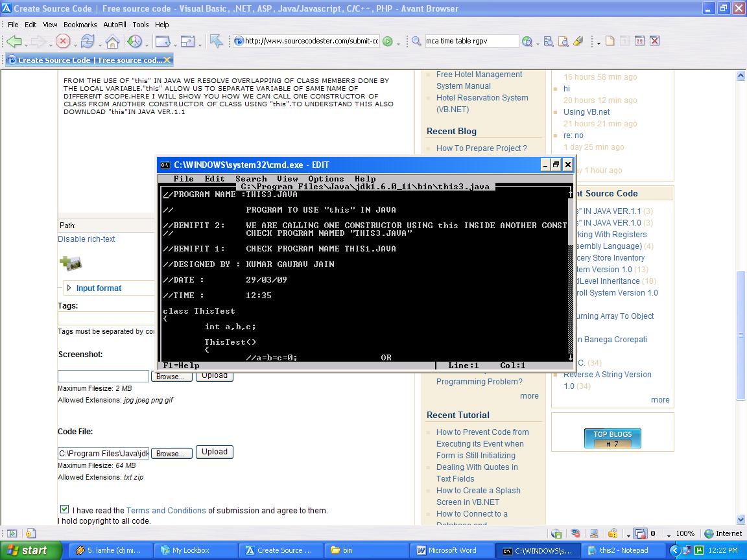Open the Bookmarks menu
The height and width of the screenshot is (560, 747).
point(80,25)
